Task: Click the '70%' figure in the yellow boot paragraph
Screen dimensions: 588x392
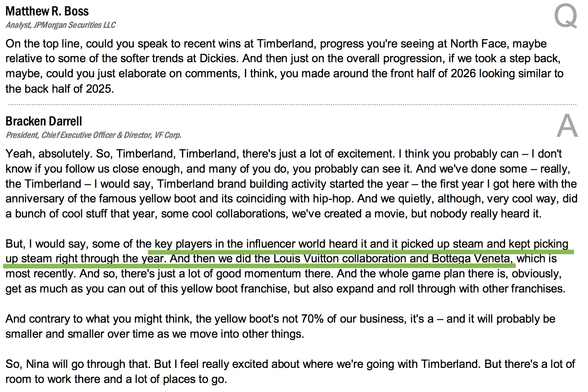Action: click(x=312, y=319)
